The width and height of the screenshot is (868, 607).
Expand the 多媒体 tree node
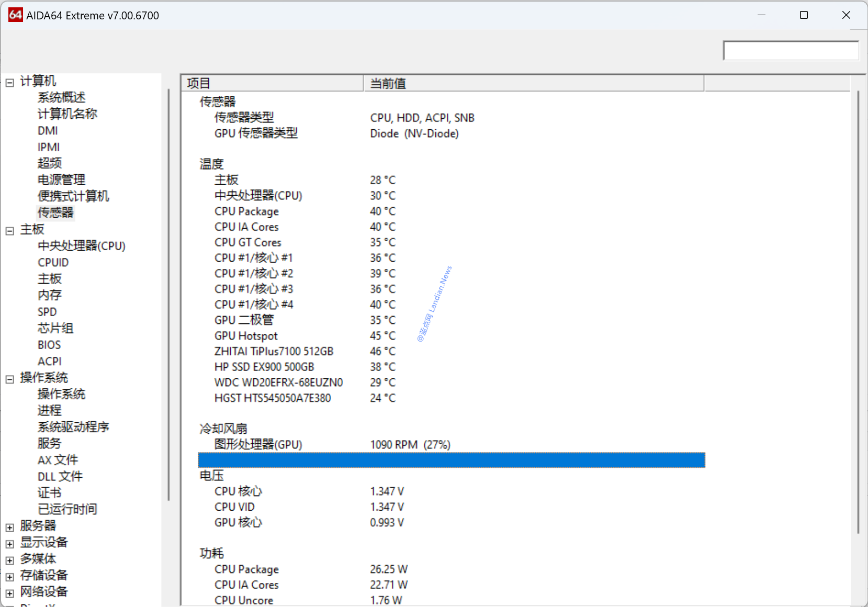point(9,560)
